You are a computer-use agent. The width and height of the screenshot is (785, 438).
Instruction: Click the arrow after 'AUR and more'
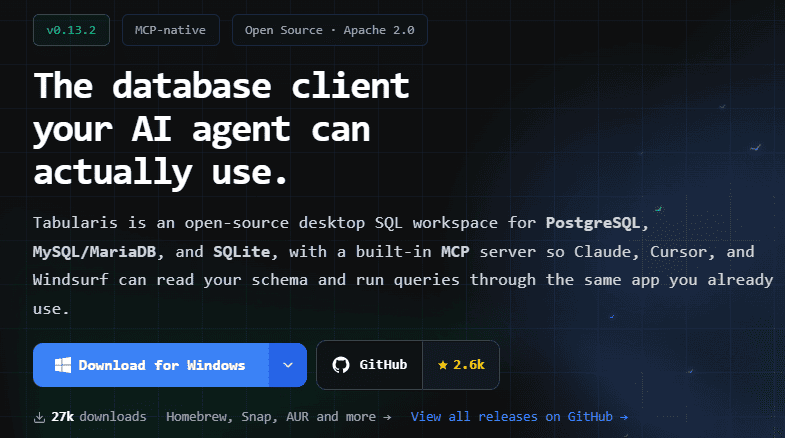click(387, 417)
